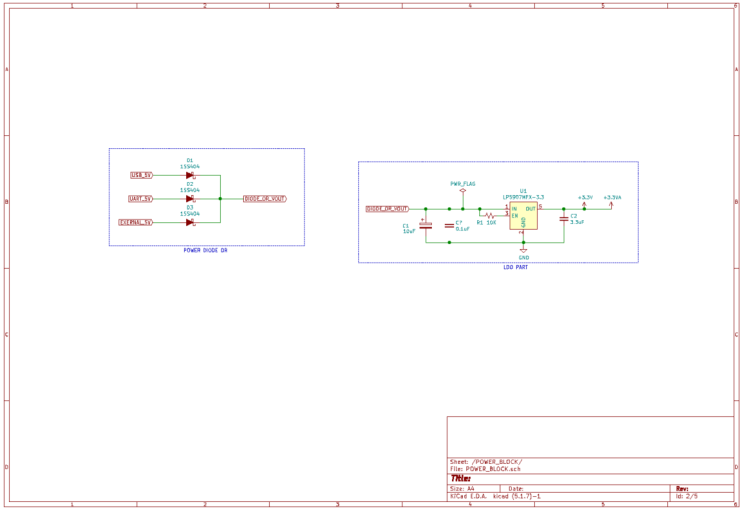Select the DIODE_OR_VOUT output label in diode block
The width and height of the screenshot is (743, 511).
(265, 199)
